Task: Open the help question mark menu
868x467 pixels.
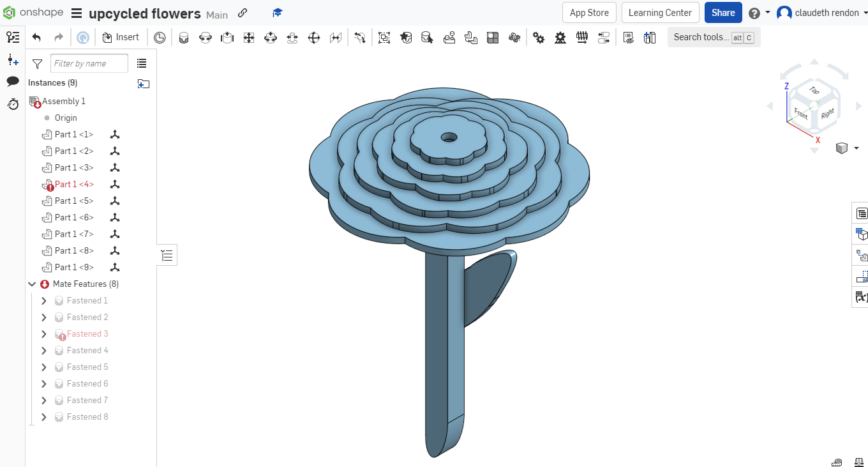Action: pyautogui.click(x=759, y=13)
